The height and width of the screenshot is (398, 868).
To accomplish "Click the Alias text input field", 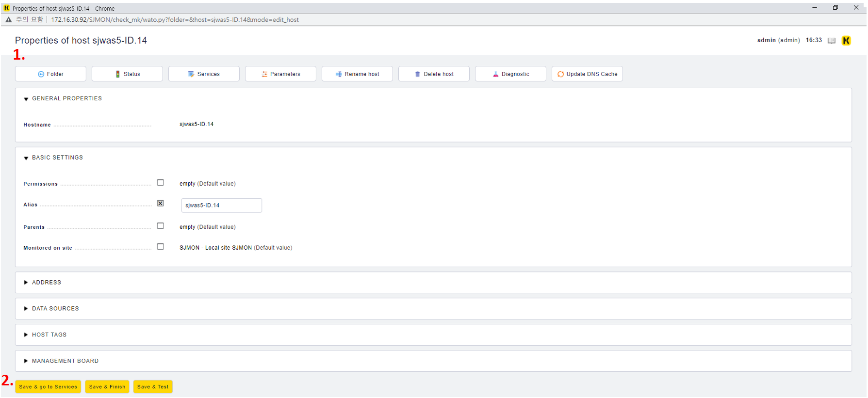I will (221, 206).
